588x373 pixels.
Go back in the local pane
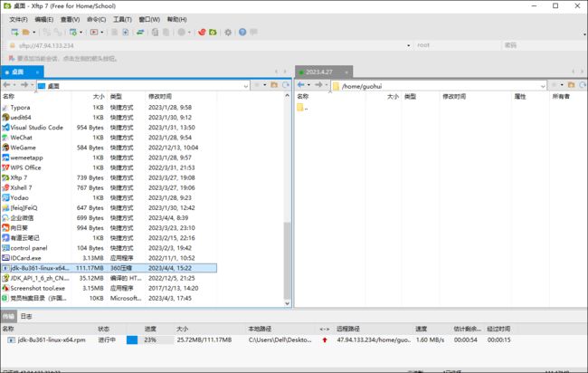6,85
